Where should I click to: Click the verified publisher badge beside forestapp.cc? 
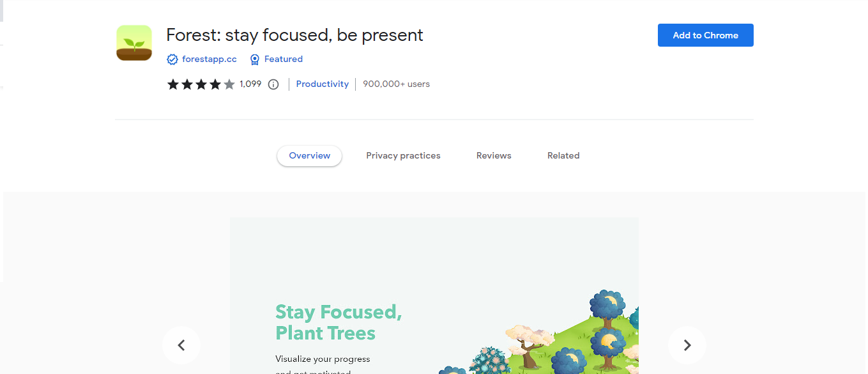tap(172, 59)
